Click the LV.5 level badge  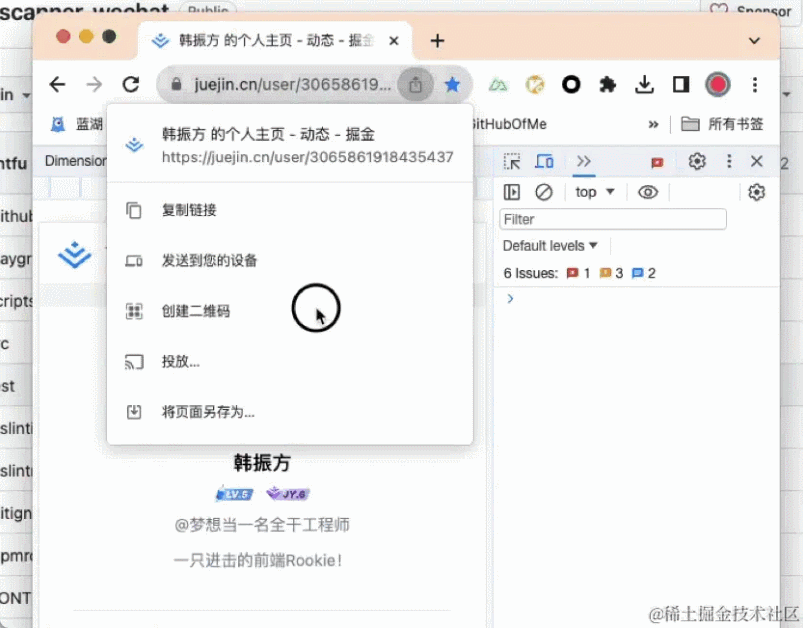[x=235, y=494]
